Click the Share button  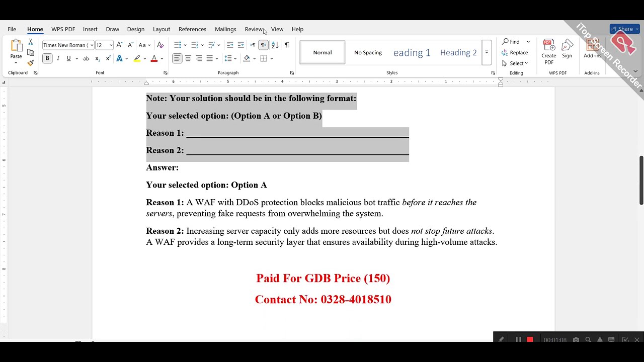coord(624,29)
